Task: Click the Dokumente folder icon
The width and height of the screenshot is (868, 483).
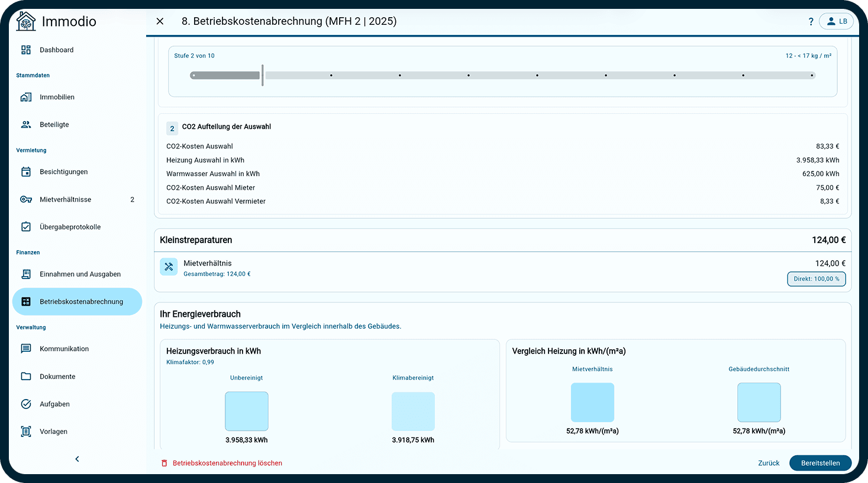Action: coord(26,377)
